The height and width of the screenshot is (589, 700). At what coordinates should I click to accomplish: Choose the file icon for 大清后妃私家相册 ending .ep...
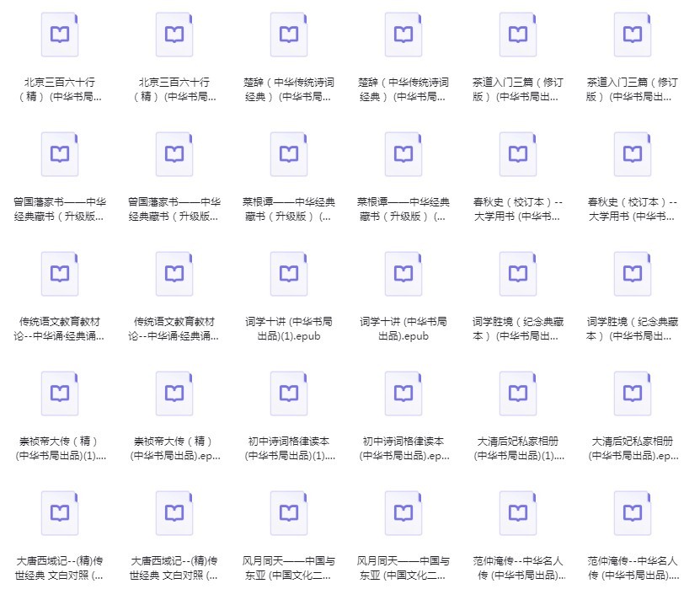pos(633,394)
